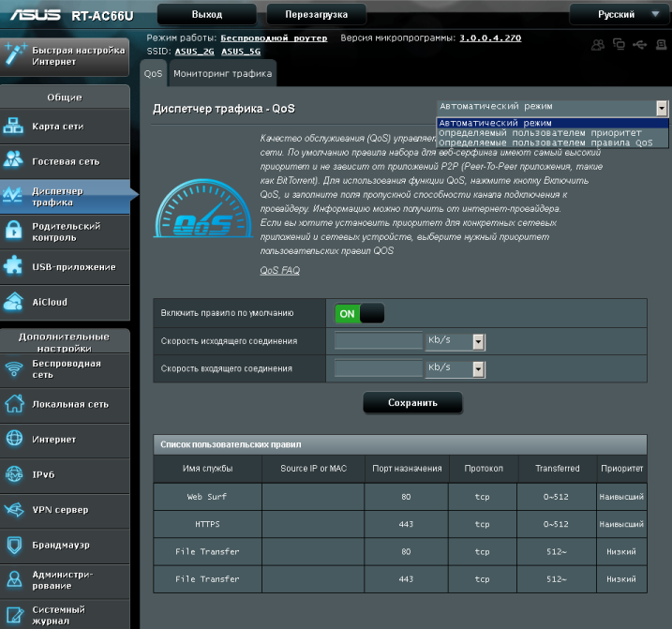672x629 pixels.
Task: Click the download speed input field
Action: [379, 368]
